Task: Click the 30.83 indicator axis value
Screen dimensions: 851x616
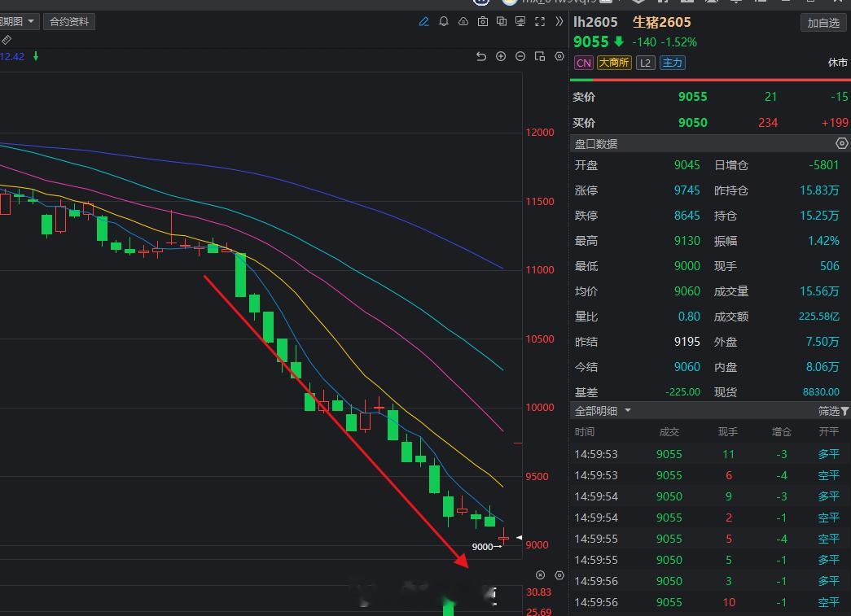Action: [538, 592]
